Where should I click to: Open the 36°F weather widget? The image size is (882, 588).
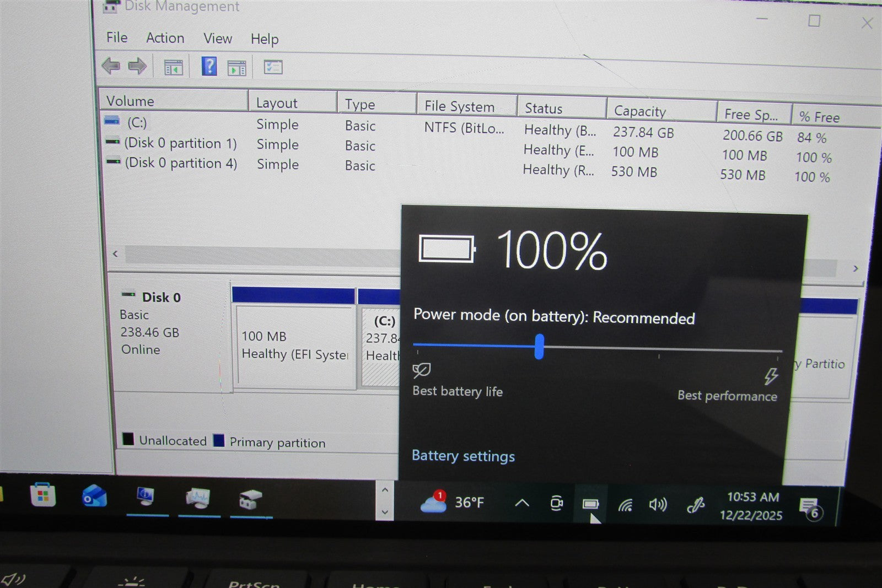coord(453,502)
